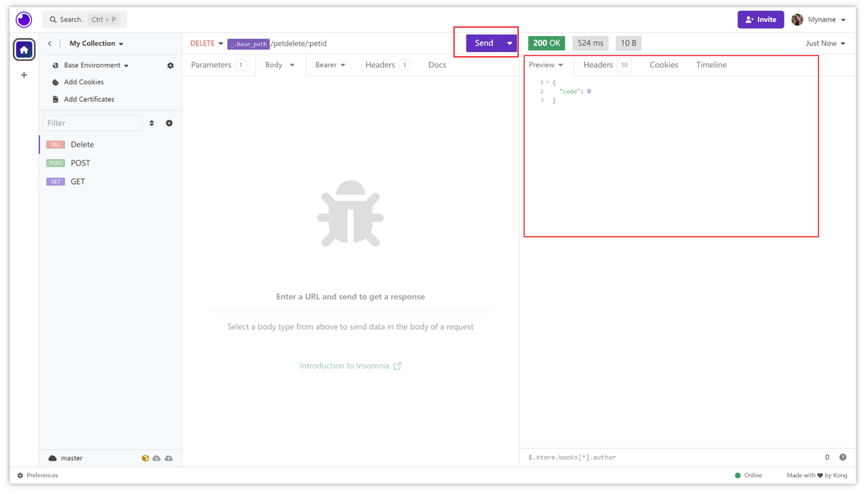Click the cloud download icon near master
This screenshot has height=494, width=868.
pyautogui.click(x=157, y=459)
